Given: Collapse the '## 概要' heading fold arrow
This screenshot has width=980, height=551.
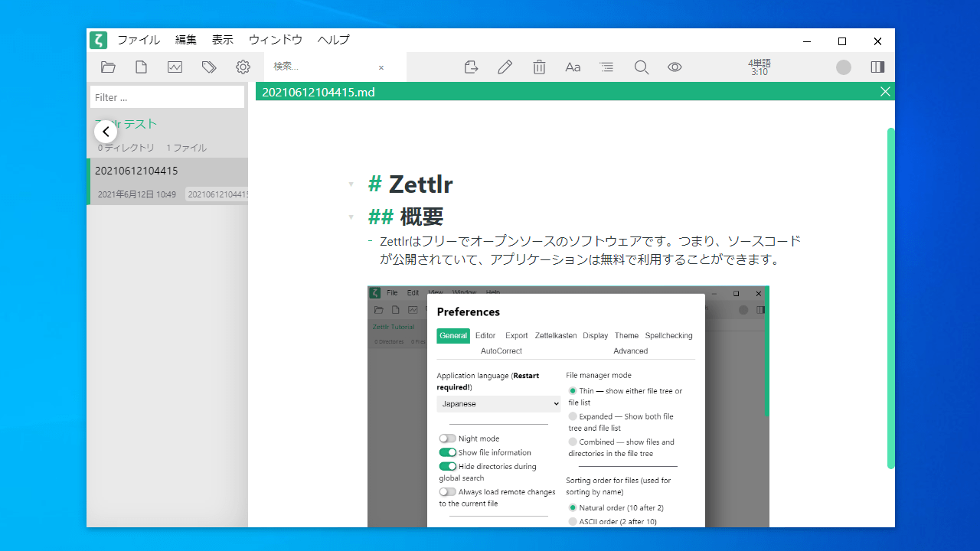Looking at the screenshot, I should (x=351, y=217).
